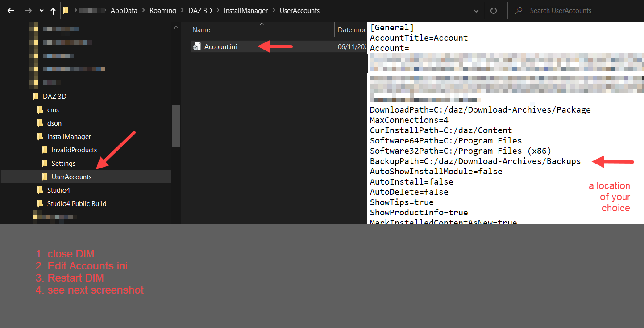Select the UserAccounts folder in the tree

pos(71,177)
